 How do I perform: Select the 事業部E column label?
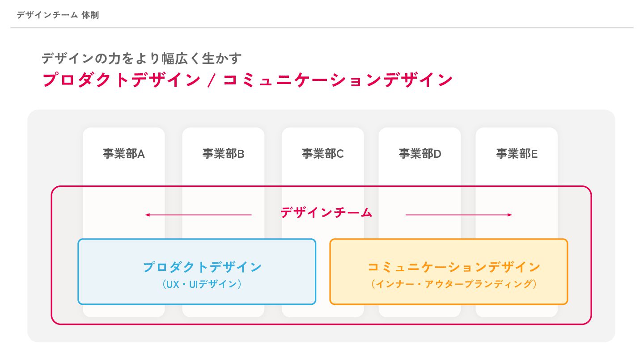tap(517, 154)
